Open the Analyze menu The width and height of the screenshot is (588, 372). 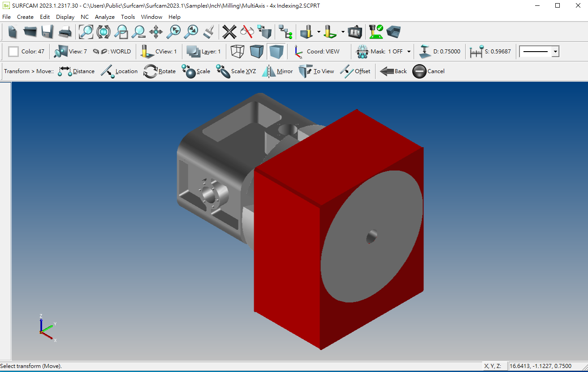[104, 17]
